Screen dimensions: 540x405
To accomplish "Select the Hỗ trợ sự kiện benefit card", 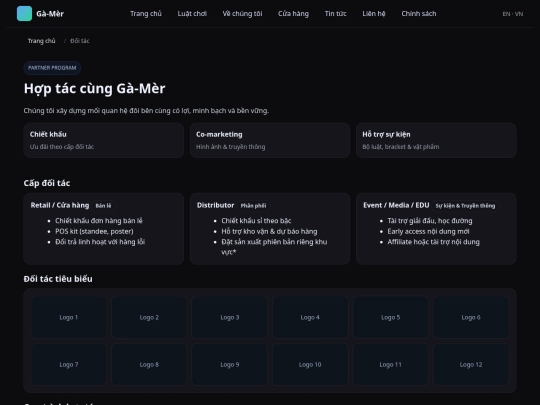I will [x=436, y=140].
